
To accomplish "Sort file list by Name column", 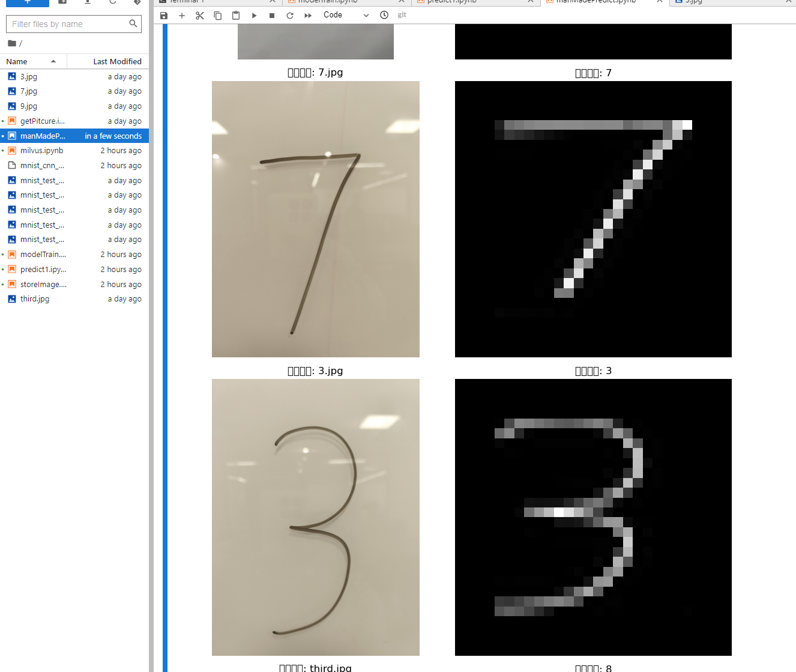I will coord(33,61).
